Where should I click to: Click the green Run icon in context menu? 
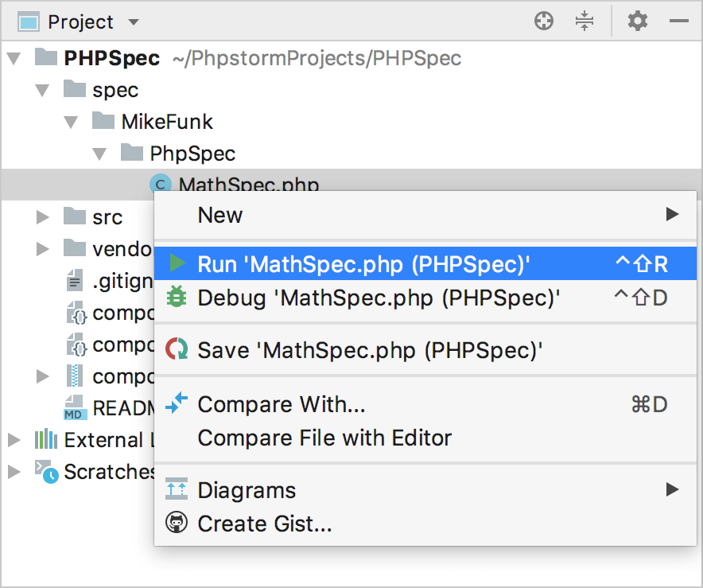[176, 263]
